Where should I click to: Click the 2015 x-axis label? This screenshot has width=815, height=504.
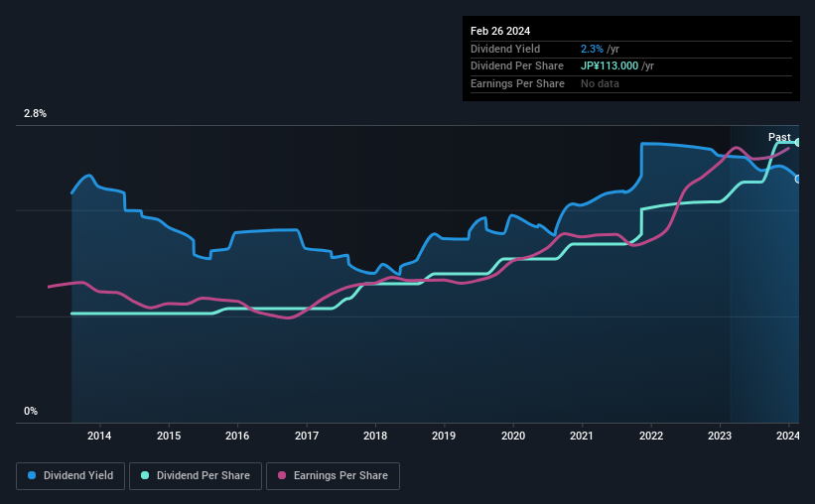coord(169,436)
